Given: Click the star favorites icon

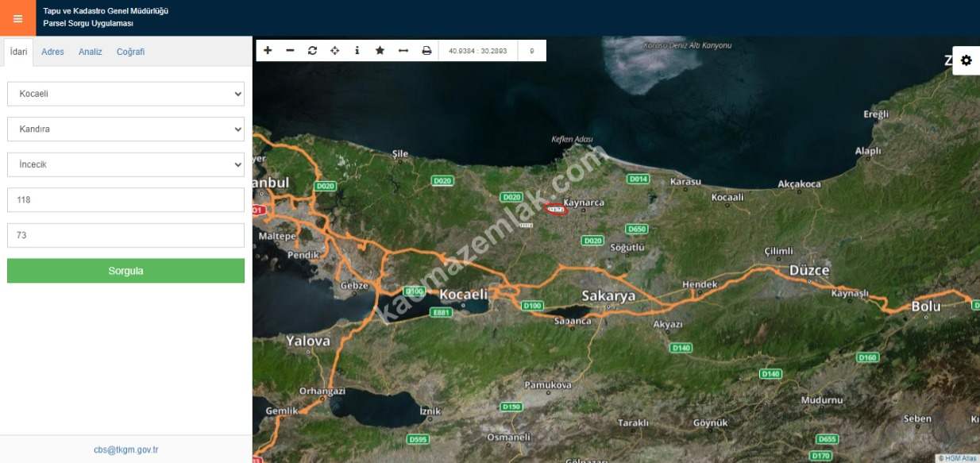Looking at the screenshot, I should (380, 51).
